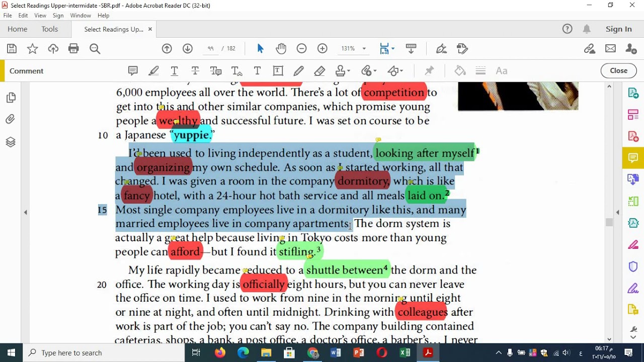This screenshot has height=362, width=644.
Task: Click the Windows search box
Action: [x=104, y=353]
